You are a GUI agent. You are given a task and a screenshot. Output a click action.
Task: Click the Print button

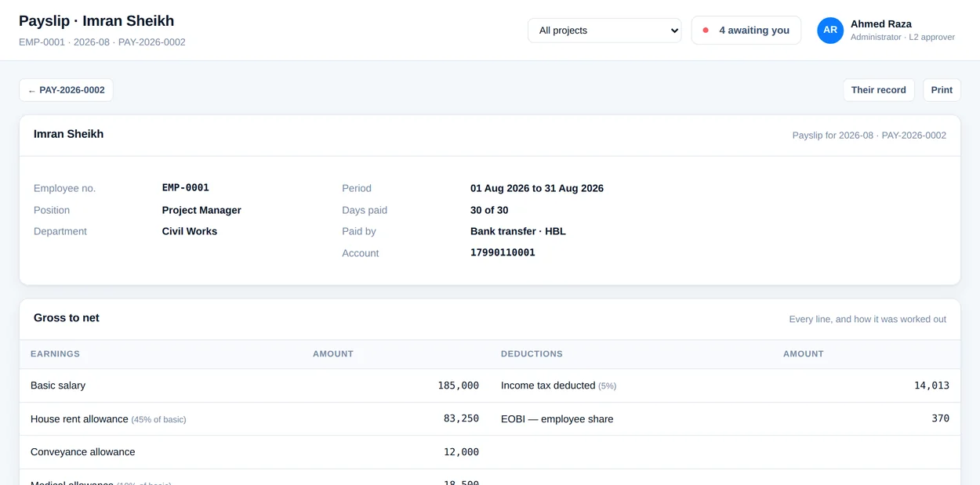coord(942,90)
